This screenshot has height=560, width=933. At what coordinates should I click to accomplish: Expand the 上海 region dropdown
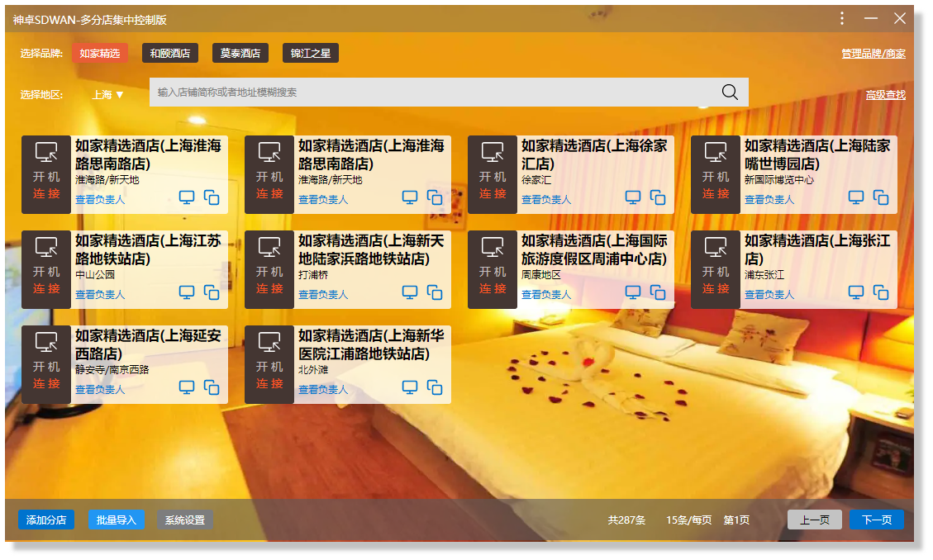[107, 94]
